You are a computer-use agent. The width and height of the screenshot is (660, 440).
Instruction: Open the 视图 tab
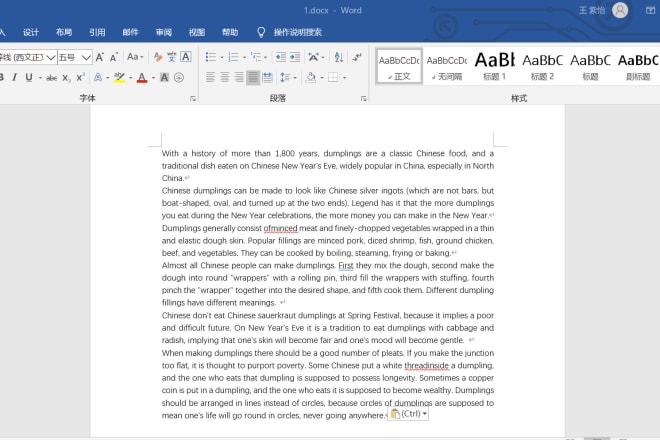(197, 32)
